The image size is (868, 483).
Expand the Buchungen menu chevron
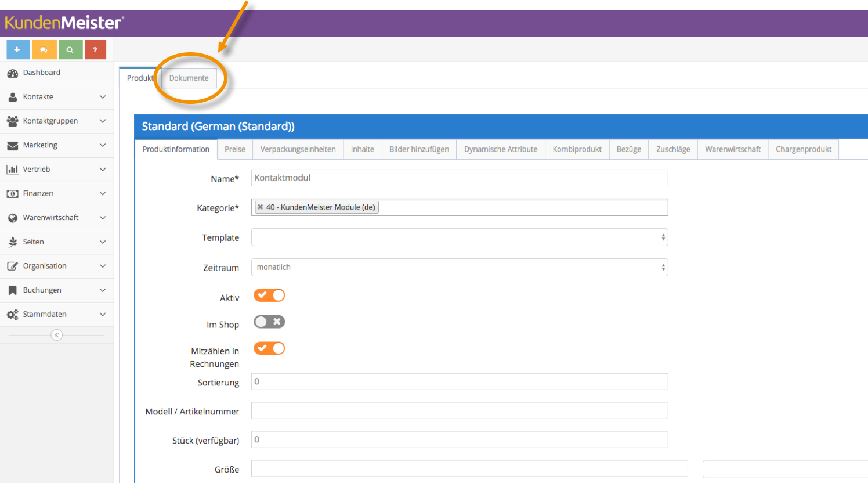coord(103,290)
